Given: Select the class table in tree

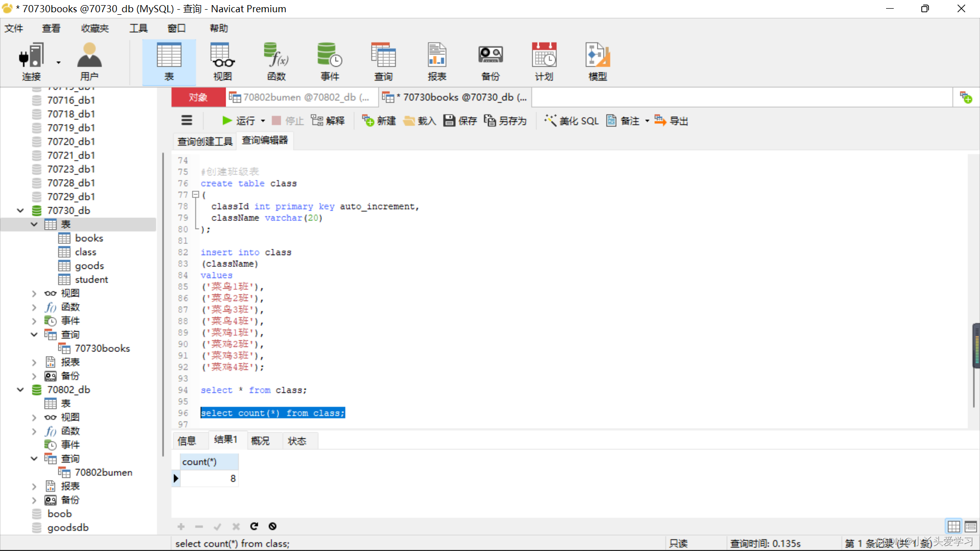Looking at the screenshot, I should click(x=85, y=252).
